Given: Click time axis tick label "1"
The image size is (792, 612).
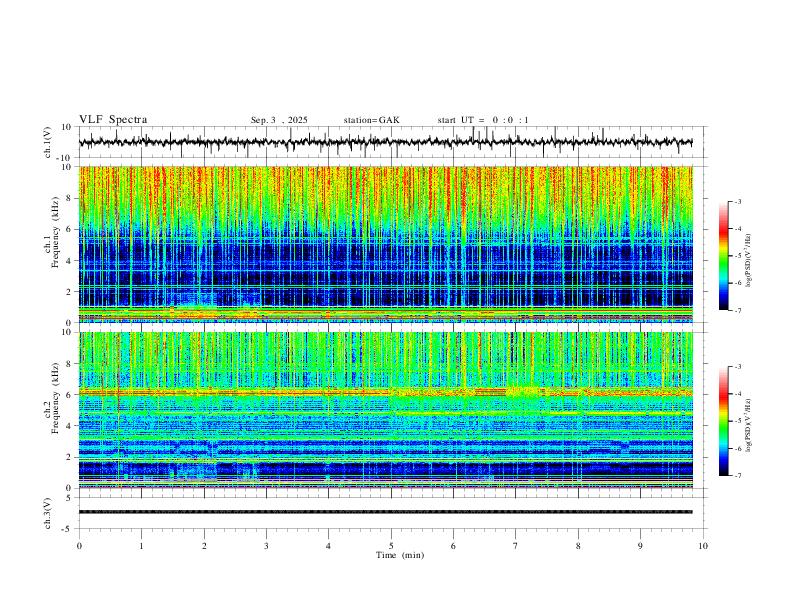Looking at the screenshot, I should click(141, 546).
